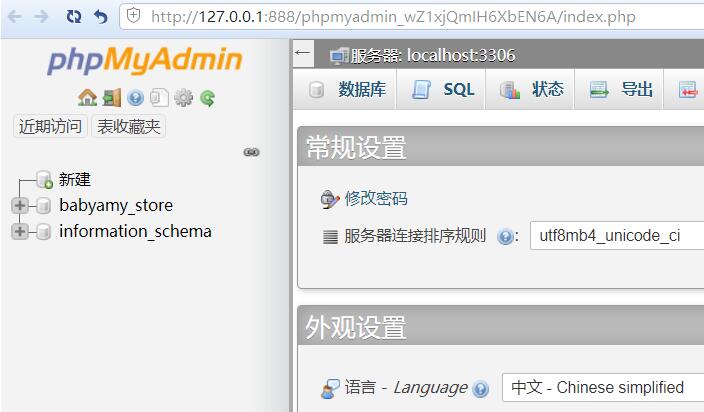The width and height of the screenshot is (704, 412).
Task: Reload the navigation panel with the green refresh icon
Action: pyautogui.click(x=207, y=97)
